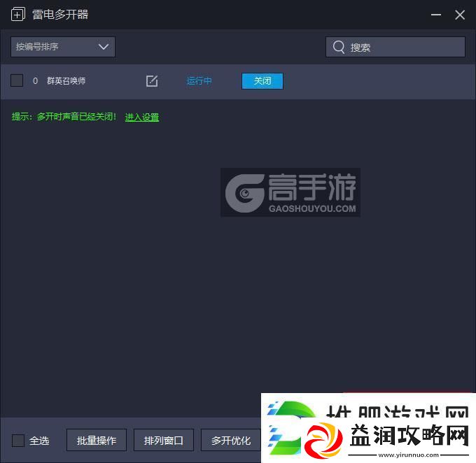Toggle the 全选 checkbox

pos(18,440)
